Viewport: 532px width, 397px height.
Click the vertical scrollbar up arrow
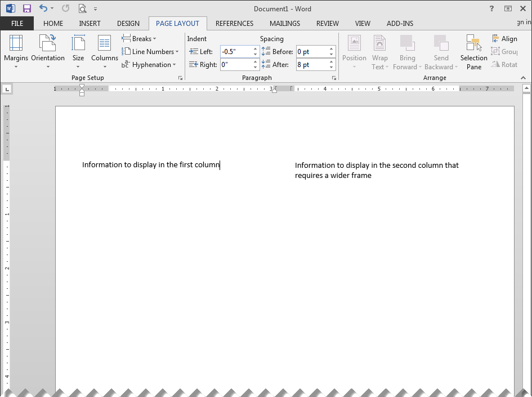(526, 88)
